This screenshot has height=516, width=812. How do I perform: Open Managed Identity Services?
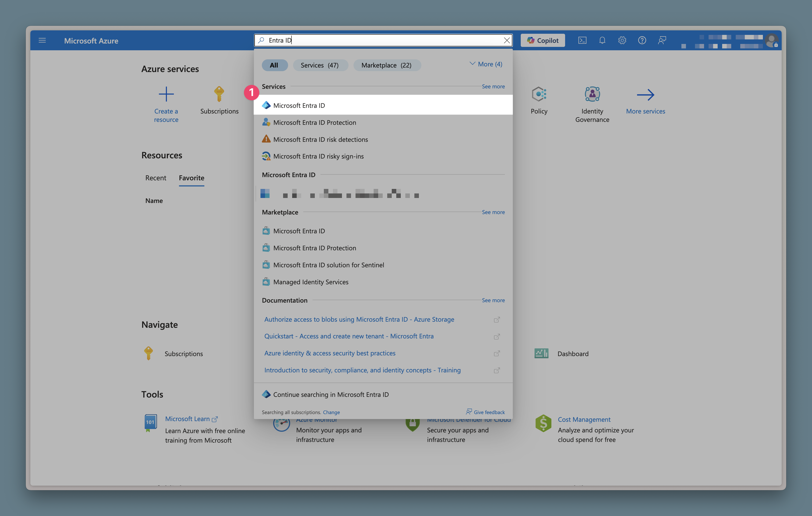pyautogui.click(x=383, y=282)
